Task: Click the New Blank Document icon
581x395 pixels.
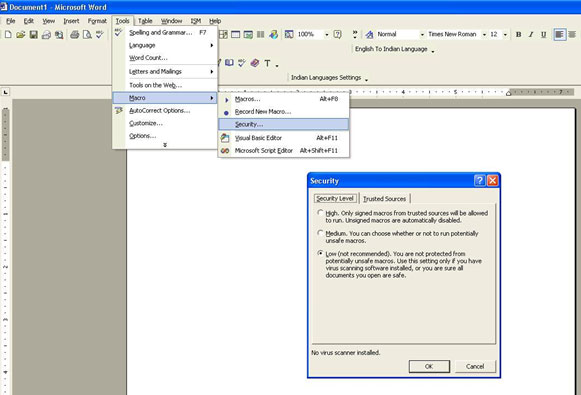Action: coord(8,35)
